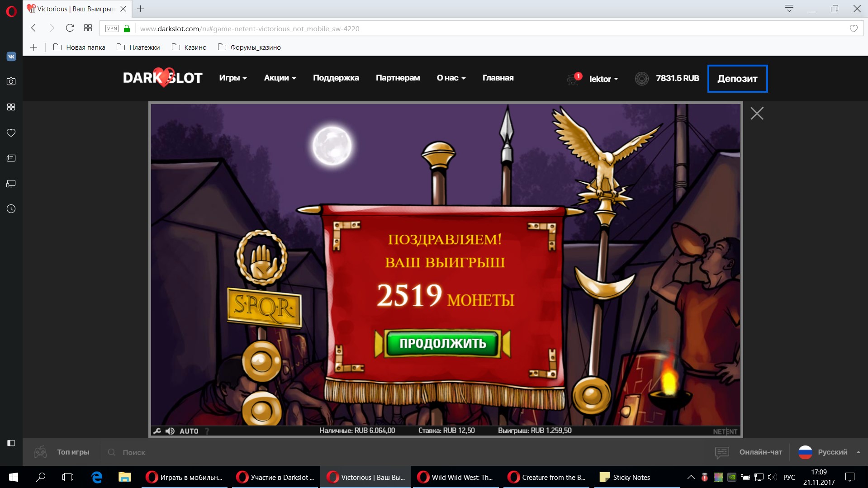Open Task View on taskbar
Viewport: 868px width, 488px height.
[68, 477]
